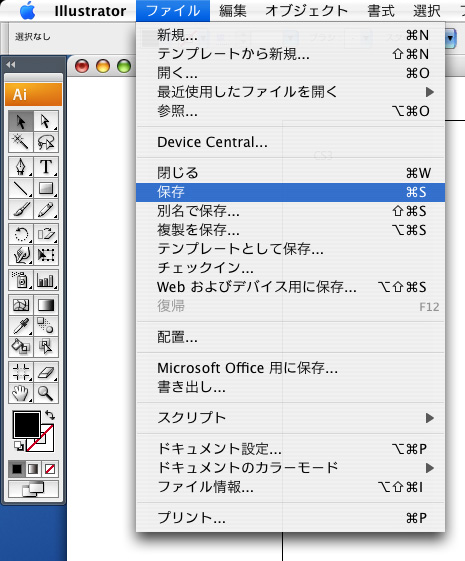Select the Type tool

[46, 167]
